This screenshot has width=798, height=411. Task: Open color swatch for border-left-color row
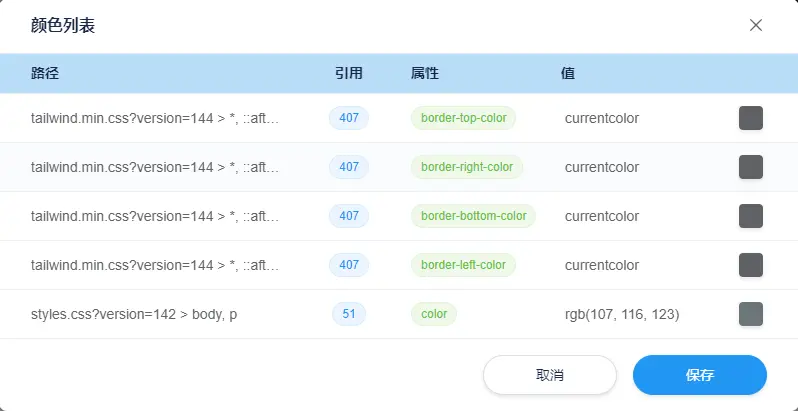click(750, 265)
